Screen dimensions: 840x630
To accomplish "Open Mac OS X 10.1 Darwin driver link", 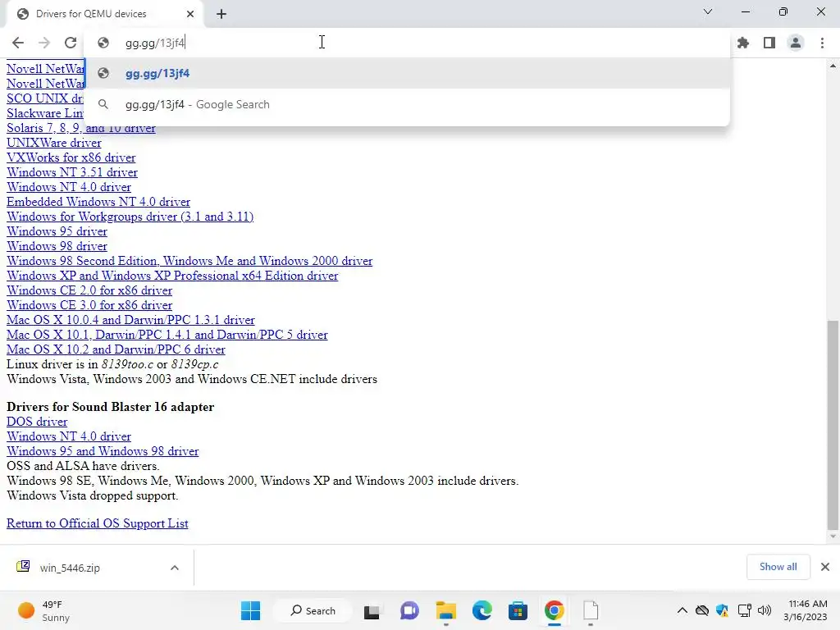I will 167,335.
